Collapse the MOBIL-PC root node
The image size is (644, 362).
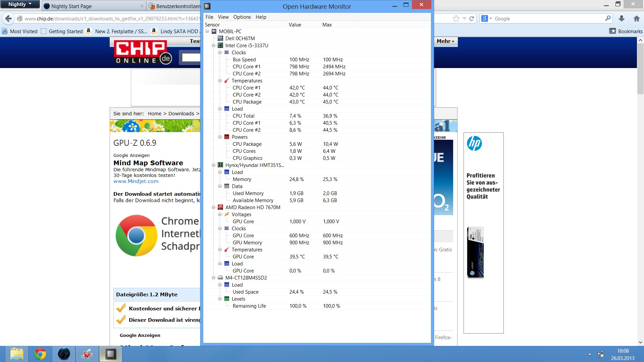207,32
